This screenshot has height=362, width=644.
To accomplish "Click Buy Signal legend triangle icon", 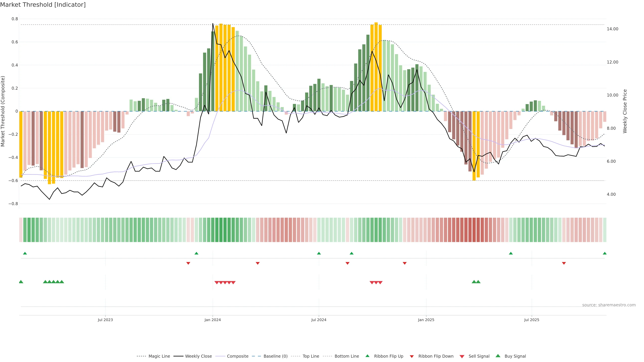I will [498, 356].
